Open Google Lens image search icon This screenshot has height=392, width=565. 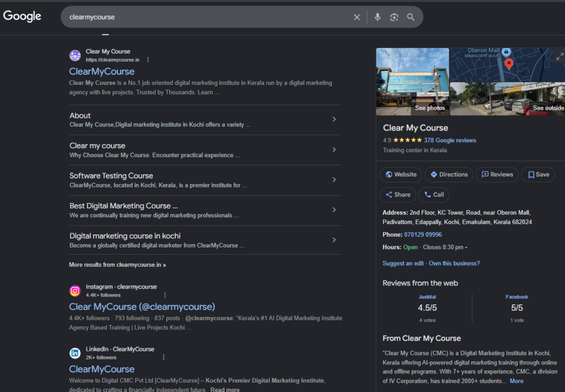click(394, 17)
